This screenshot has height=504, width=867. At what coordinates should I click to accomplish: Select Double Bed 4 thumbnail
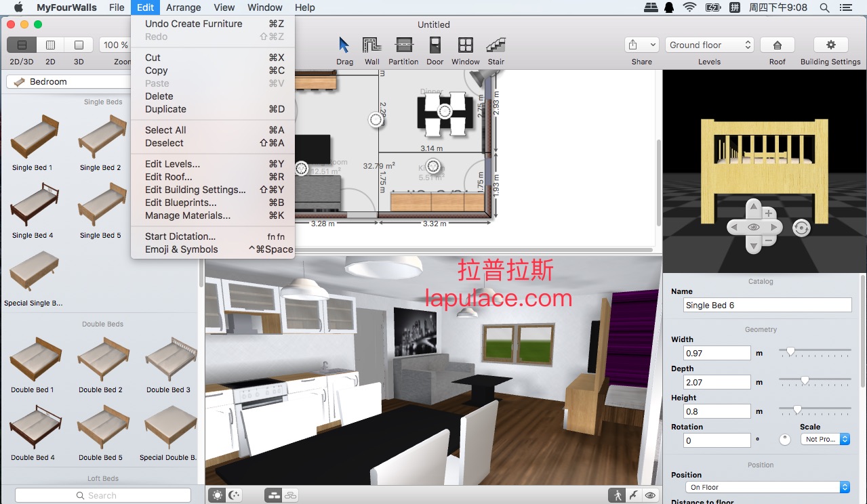tap(34, 427)
